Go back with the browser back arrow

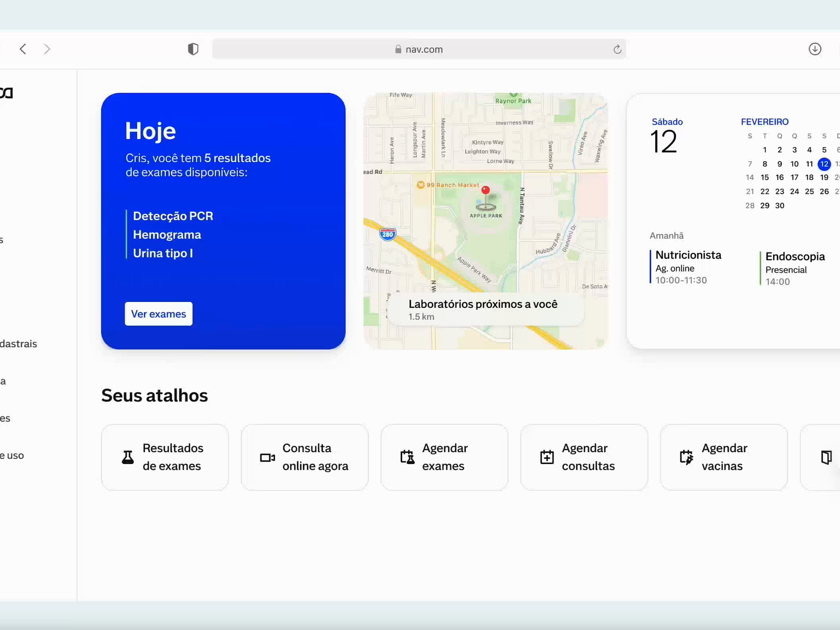click(23, 49)
